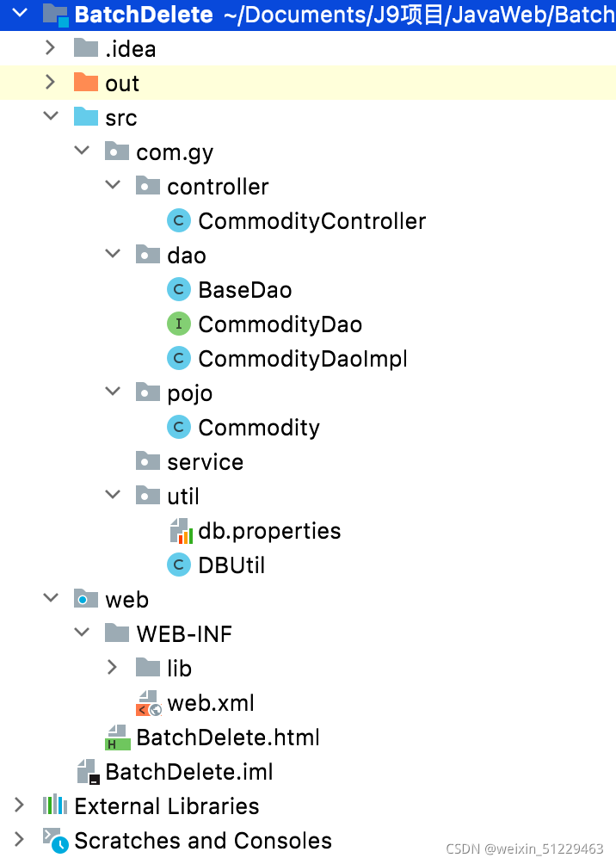Select the DBUtil class icon
Image resolution: width=616 pixels, height=864 pixels.
(178, 565)
